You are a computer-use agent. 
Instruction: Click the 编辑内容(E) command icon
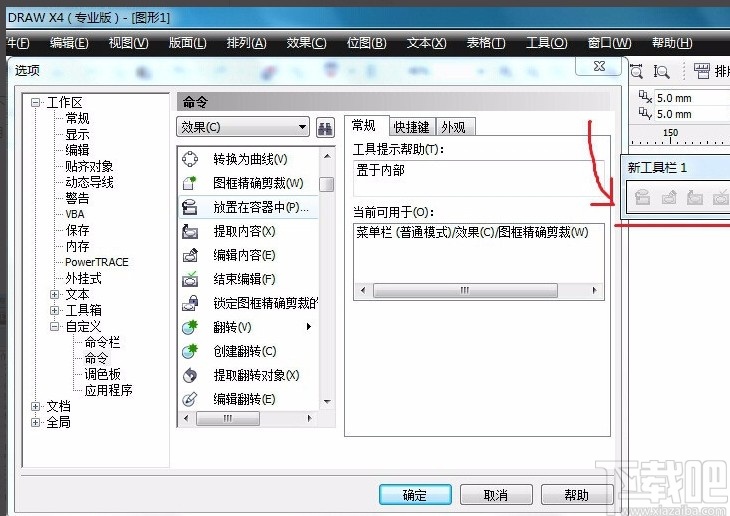click(x=190, y=255)
